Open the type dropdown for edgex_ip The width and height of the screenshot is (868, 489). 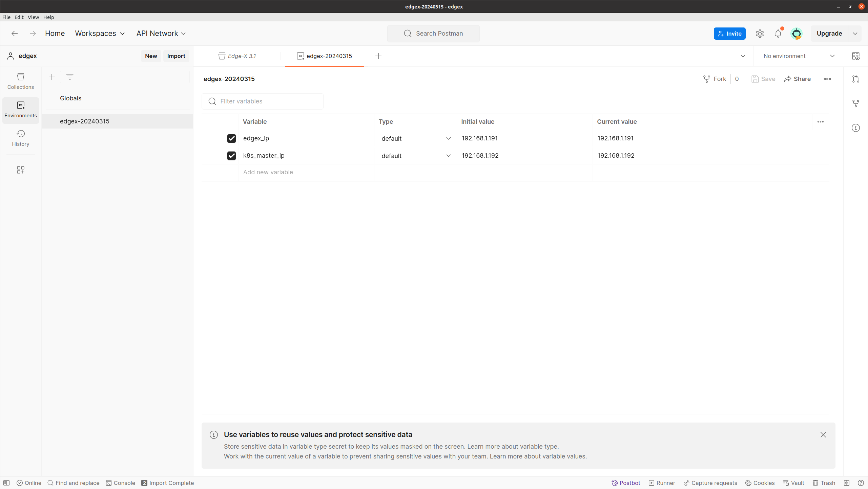(416, 138)
